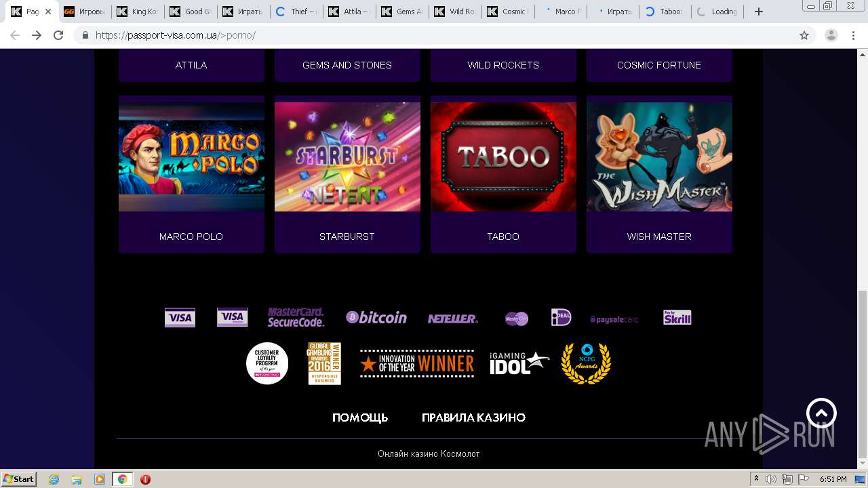Click the Customer Loyalty Program badge
The width and height of the screenshot is (868, 488).
pos(267,363)
